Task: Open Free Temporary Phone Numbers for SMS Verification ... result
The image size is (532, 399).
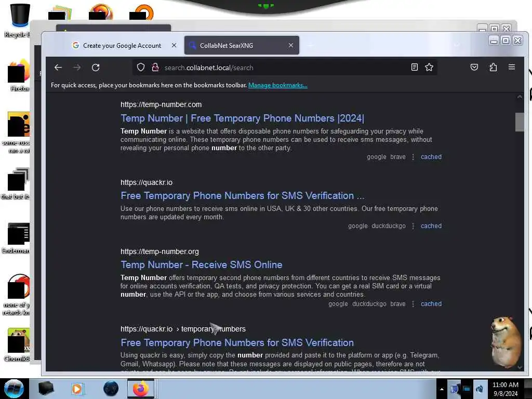Action: pos(243,196)
